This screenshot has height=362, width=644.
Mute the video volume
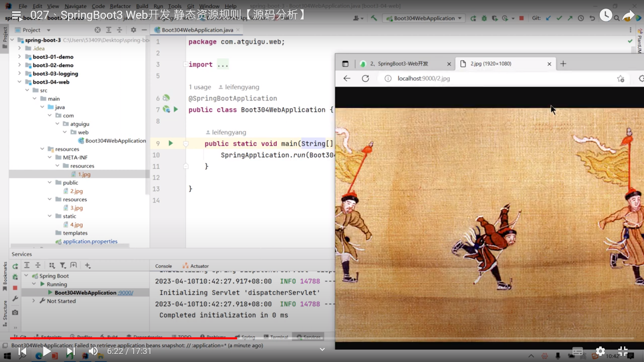pos(93,352)
